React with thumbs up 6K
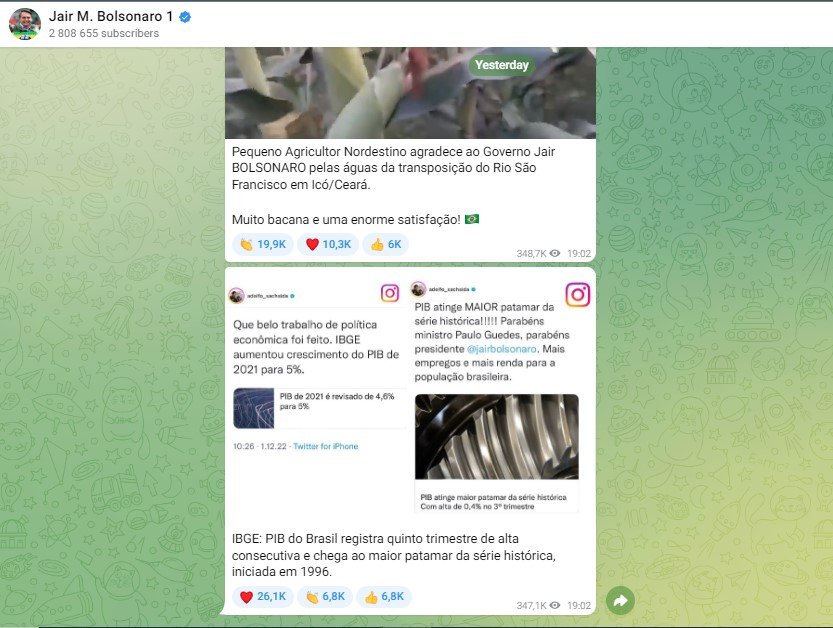Screen dimensions: 833x628 coord(386,244)
